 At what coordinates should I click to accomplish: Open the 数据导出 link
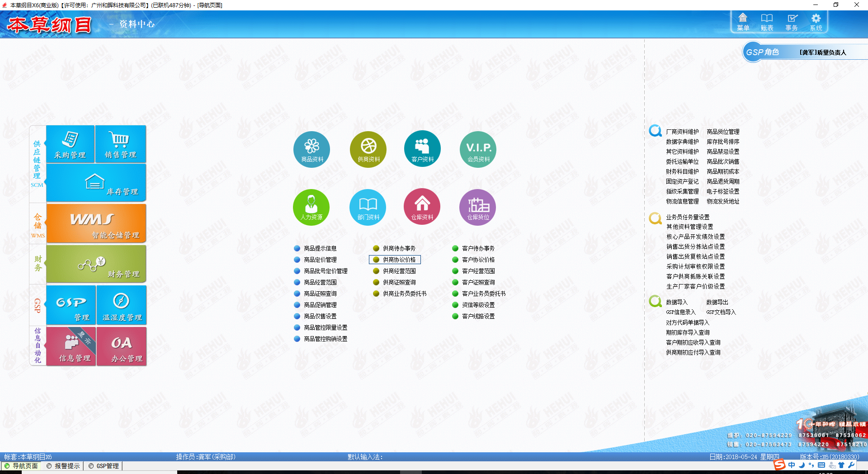point(717,302)
